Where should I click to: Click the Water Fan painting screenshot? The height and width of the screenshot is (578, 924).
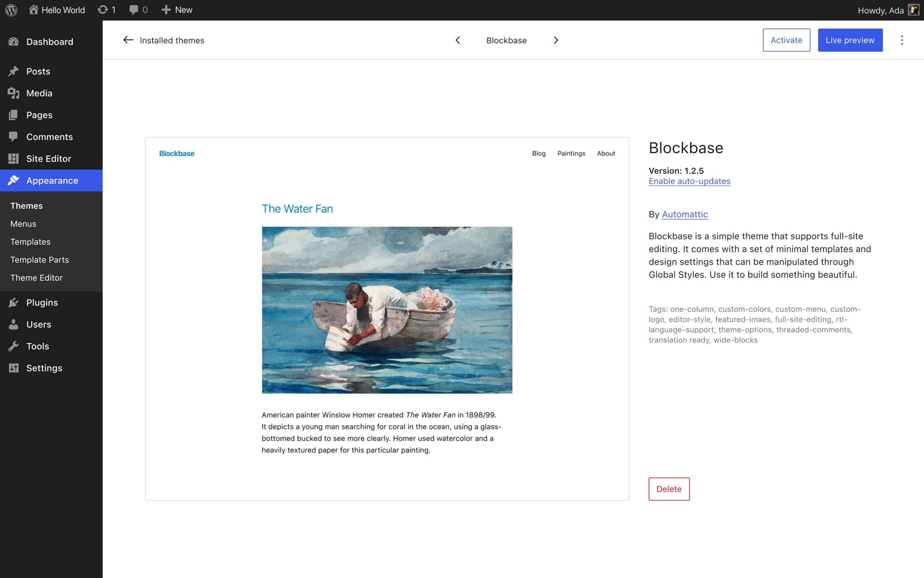387,310
